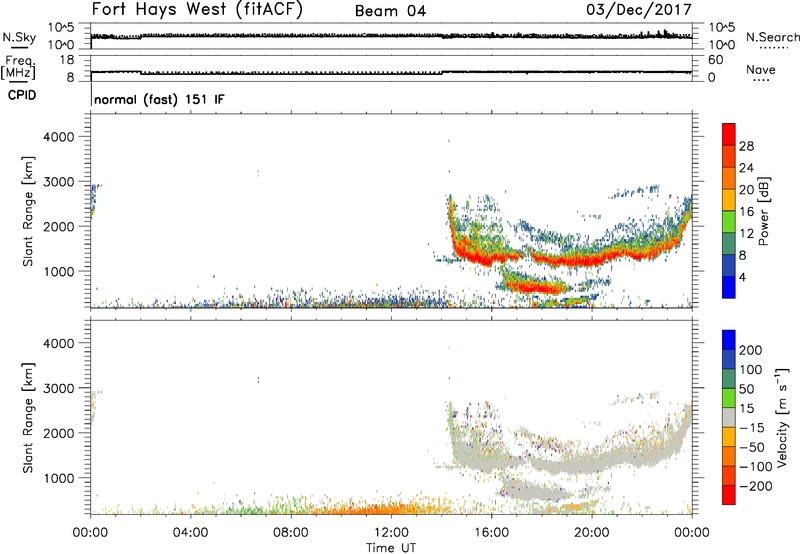Click 'Slant Range [km]' label of velocity panel
The image size is (800, 554).
28,417
